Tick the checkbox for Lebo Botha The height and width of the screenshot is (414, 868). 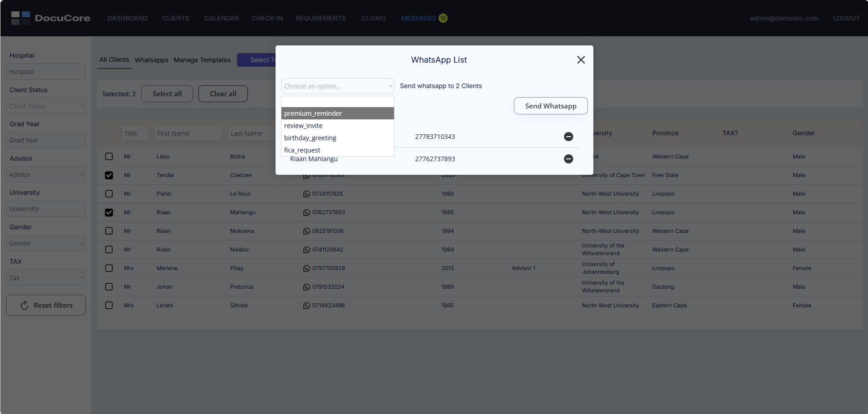[109, 157]
